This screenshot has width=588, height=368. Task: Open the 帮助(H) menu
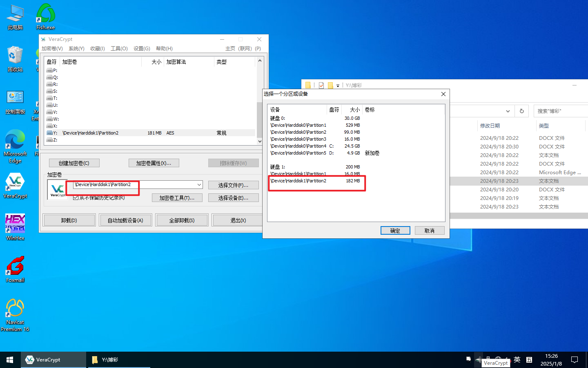coord(164,49)
